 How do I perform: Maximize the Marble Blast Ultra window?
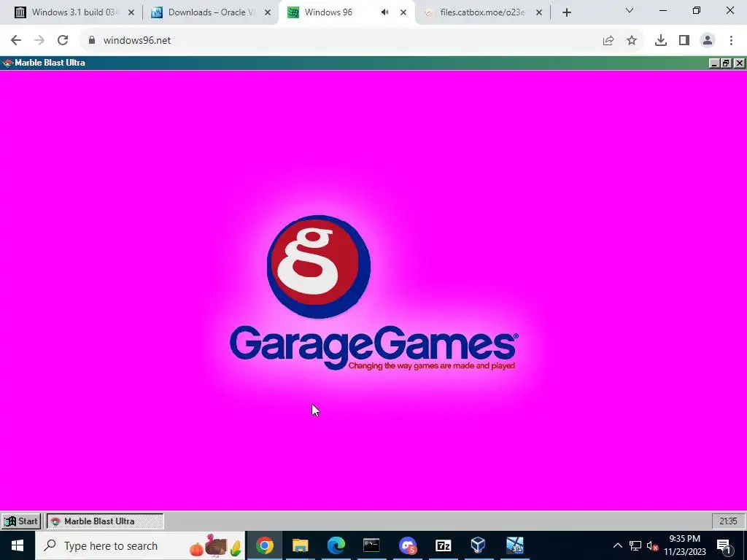coord(727,63)
